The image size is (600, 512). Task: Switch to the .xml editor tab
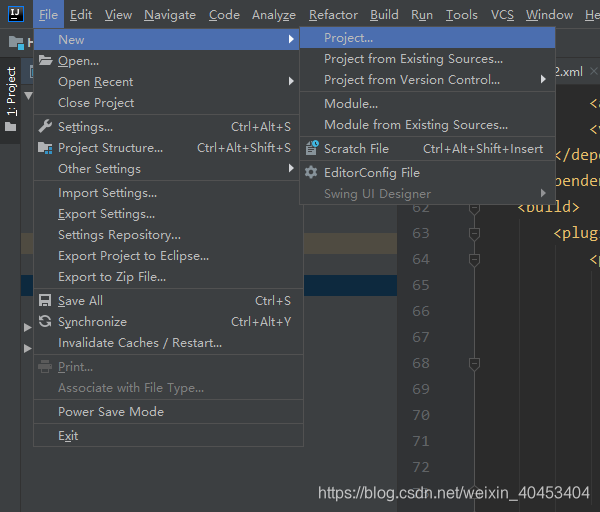569,72
